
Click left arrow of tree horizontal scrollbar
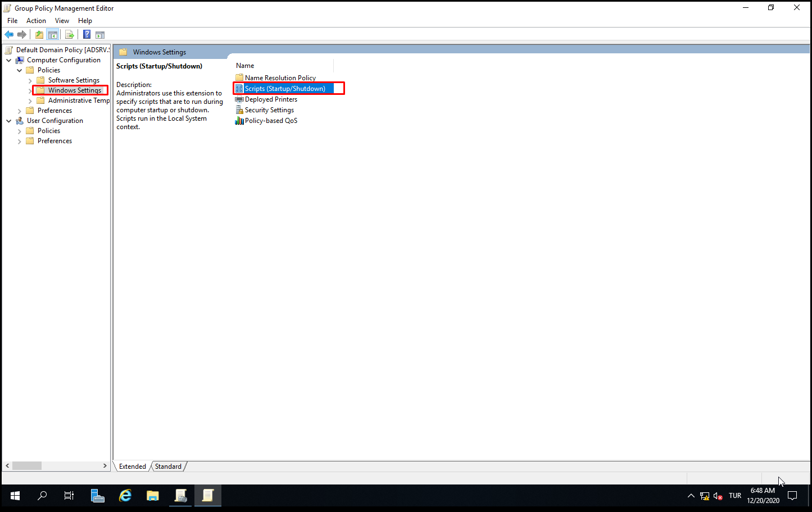click(x=7, y=466)
